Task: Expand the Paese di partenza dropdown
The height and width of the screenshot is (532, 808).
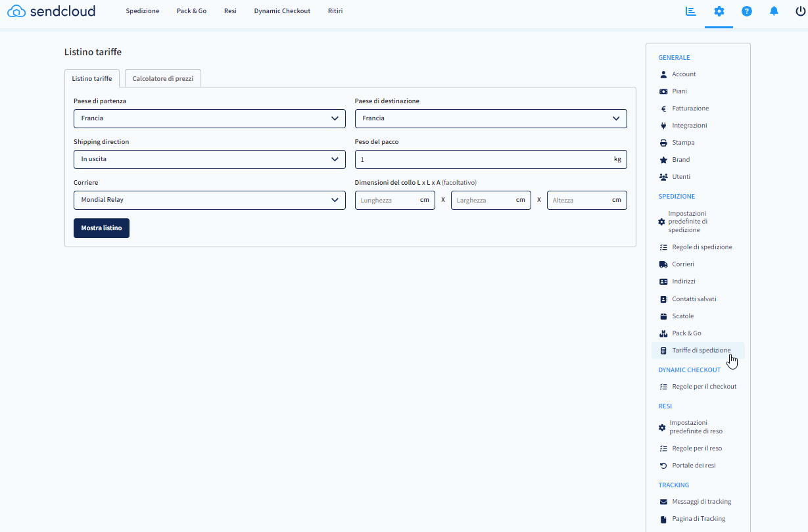Action: pyautogui.click(x=209, y=118)
